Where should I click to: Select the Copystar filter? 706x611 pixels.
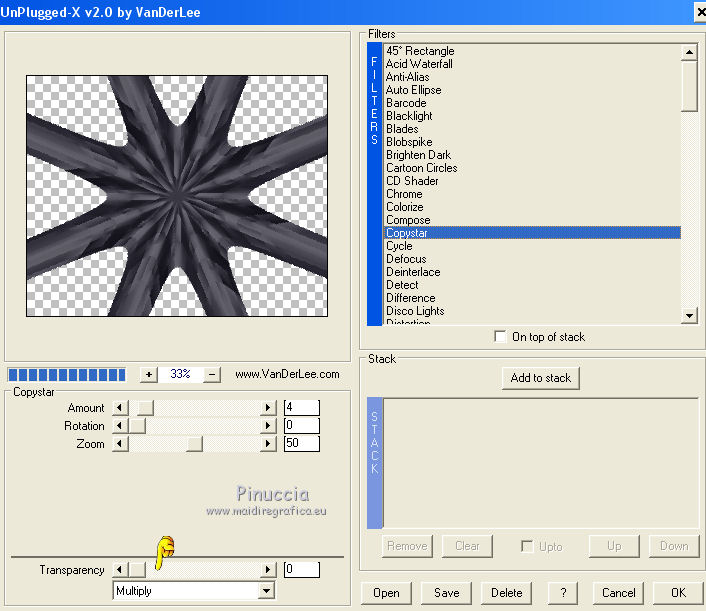click(532, 233)
